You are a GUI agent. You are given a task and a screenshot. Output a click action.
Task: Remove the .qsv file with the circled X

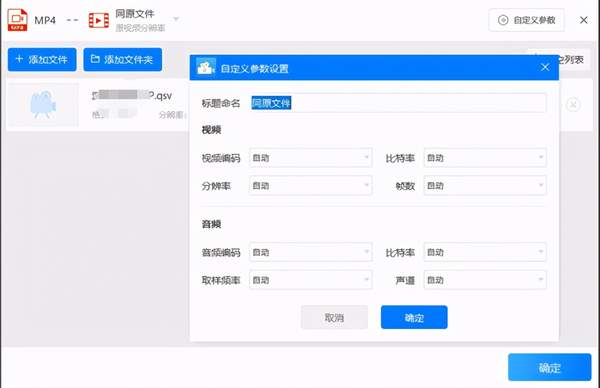point(573,104)
